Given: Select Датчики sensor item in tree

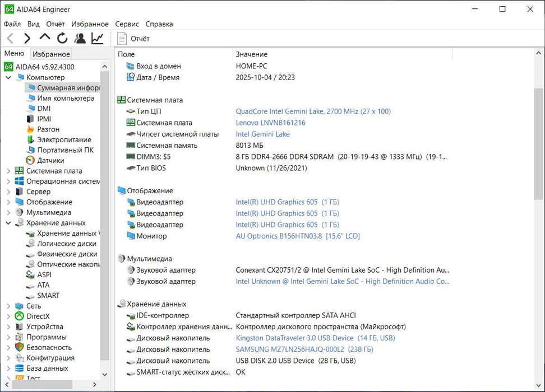Looking at the screenshot, I should click(50, 160).
